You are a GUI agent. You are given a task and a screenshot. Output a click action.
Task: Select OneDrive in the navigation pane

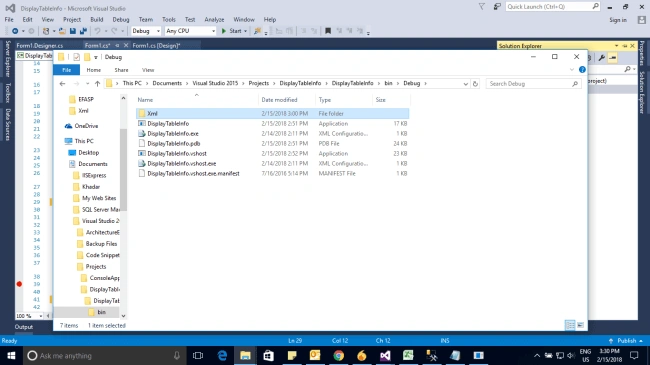coord(86,126)
